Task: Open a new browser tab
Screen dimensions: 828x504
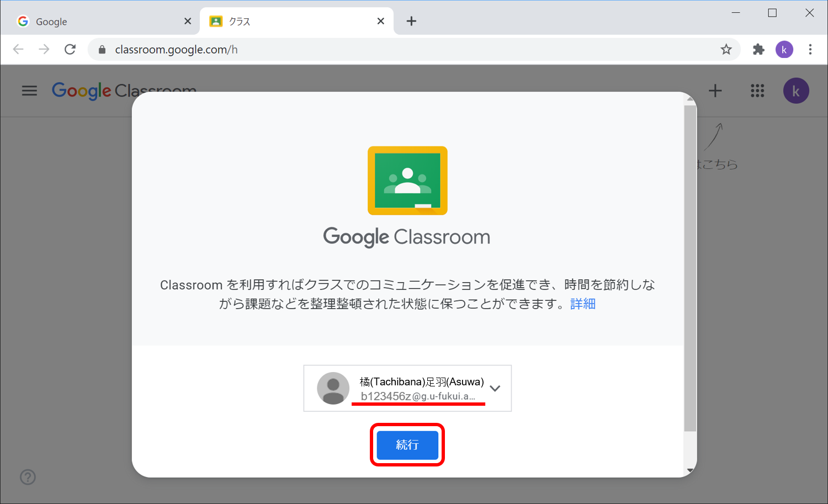Action: pos(411,21)
